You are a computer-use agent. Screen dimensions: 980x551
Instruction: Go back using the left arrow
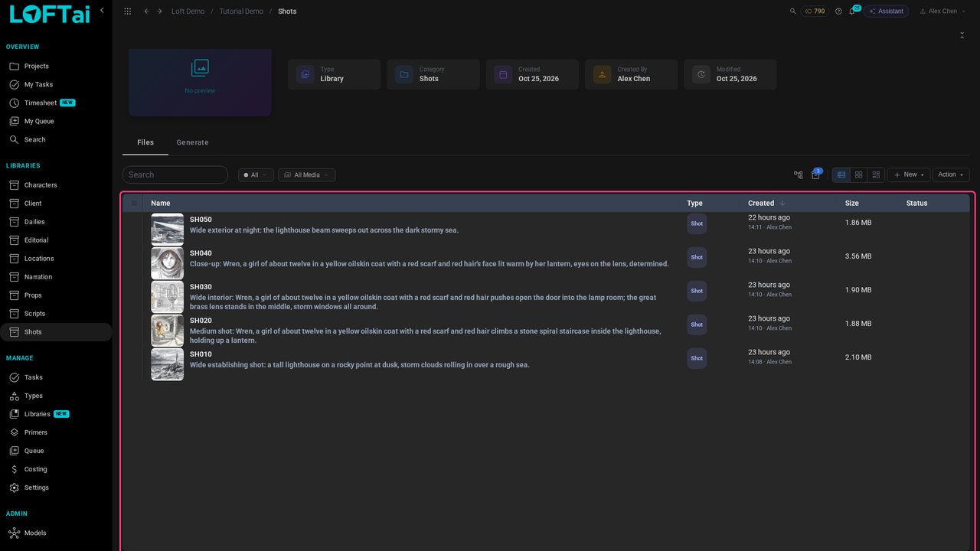pyautogui.click(x=146, y=11)
